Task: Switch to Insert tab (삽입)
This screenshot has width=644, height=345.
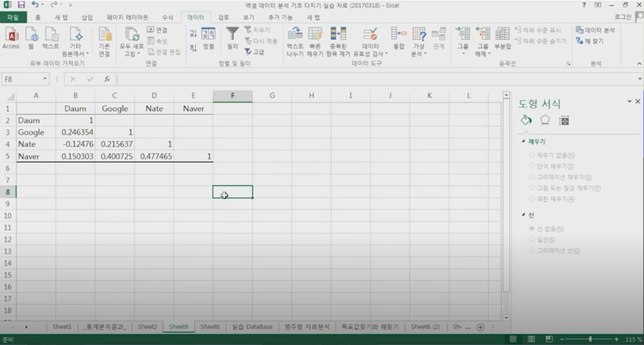Action: point(87,17)
